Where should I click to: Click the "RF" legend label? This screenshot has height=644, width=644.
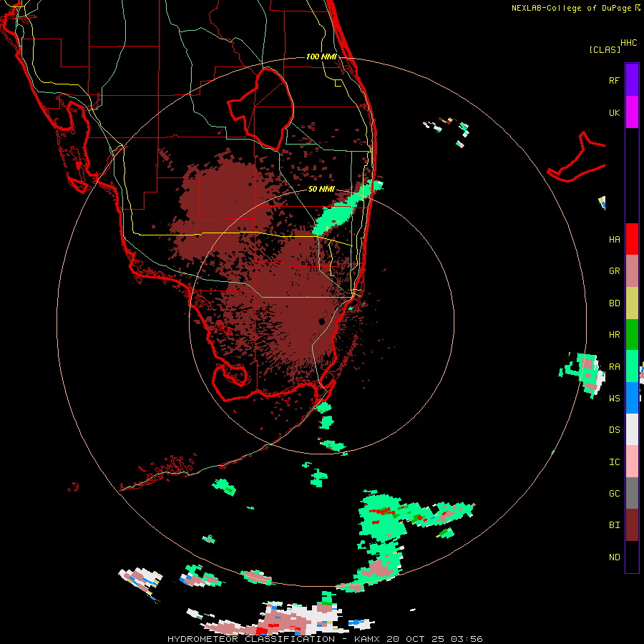coord(614,80)
